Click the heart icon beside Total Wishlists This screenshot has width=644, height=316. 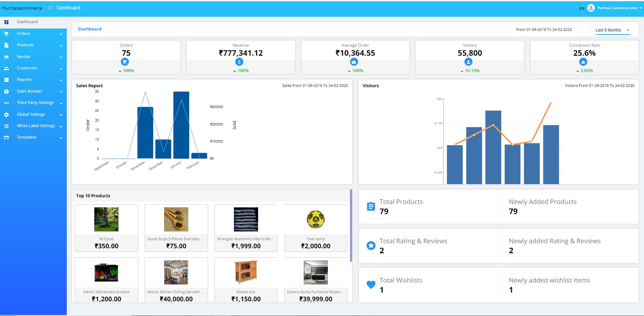pyautogui.click(x=371, y=285)
